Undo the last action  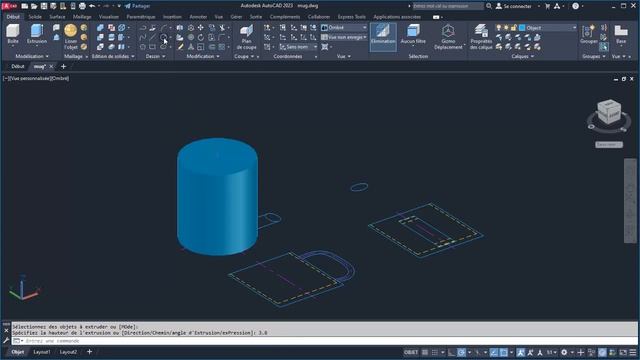pos(92,6)
